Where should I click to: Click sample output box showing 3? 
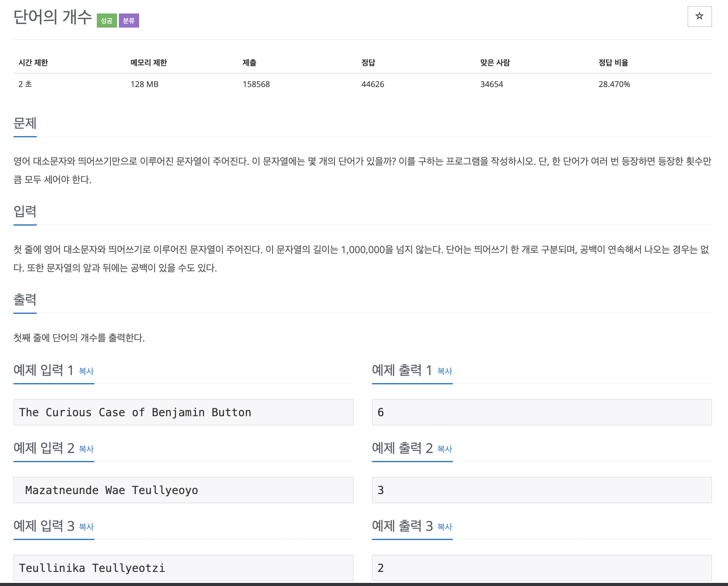(x=541, y=490)
